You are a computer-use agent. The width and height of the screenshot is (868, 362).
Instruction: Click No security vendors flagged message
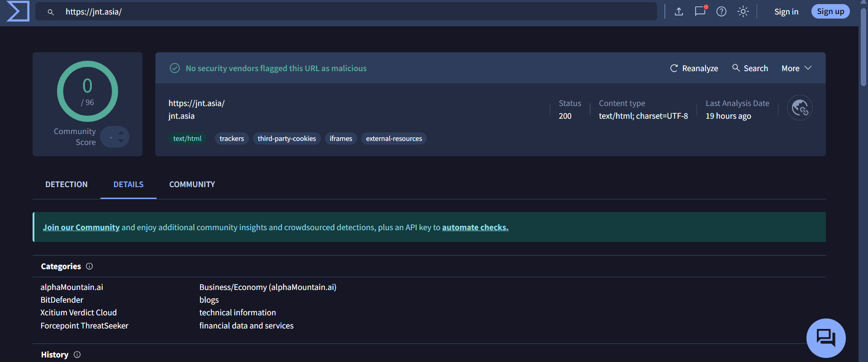coord(276,68)
